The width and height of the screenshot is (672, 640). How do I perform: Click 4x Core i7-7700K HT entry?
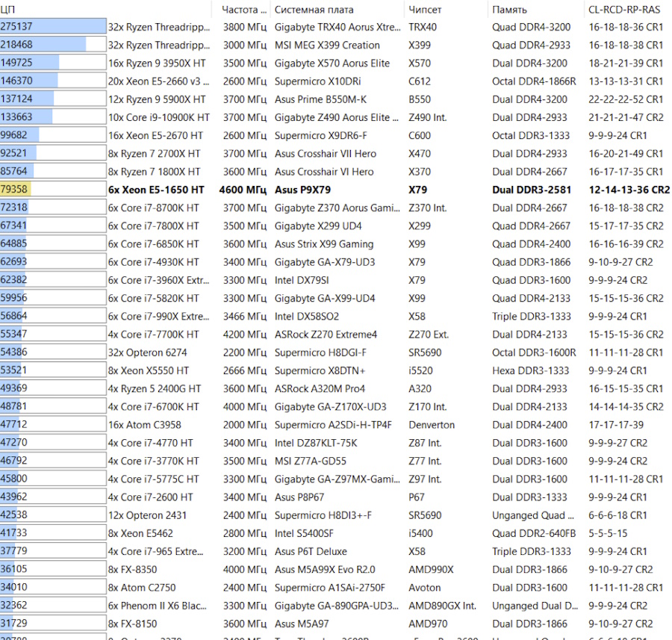(153, 335)
